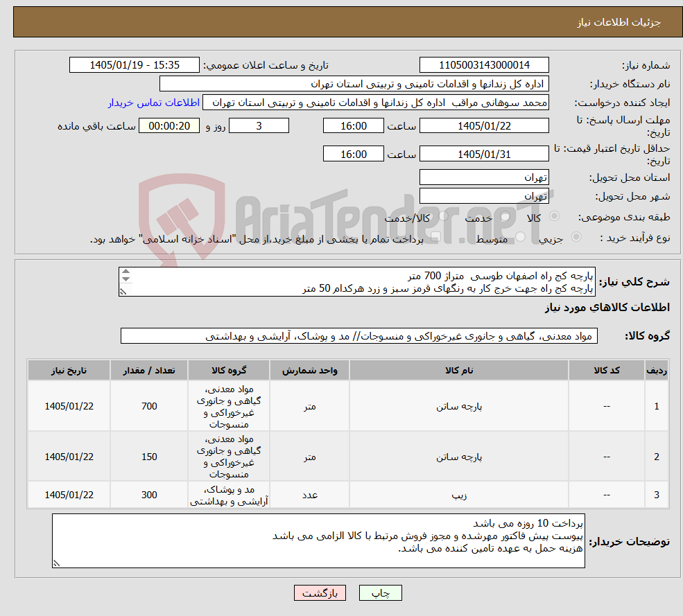Click quantity cell 150

coord(149,457)
